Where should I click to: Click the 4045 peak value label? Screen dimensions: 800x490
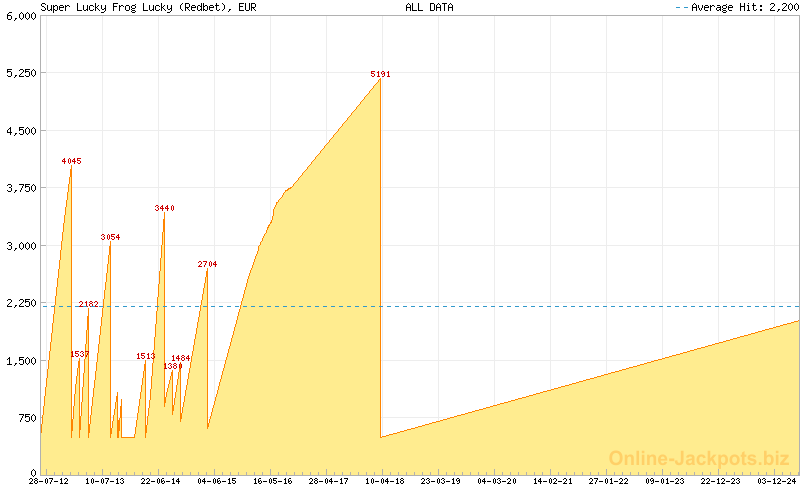coord(71,161)
